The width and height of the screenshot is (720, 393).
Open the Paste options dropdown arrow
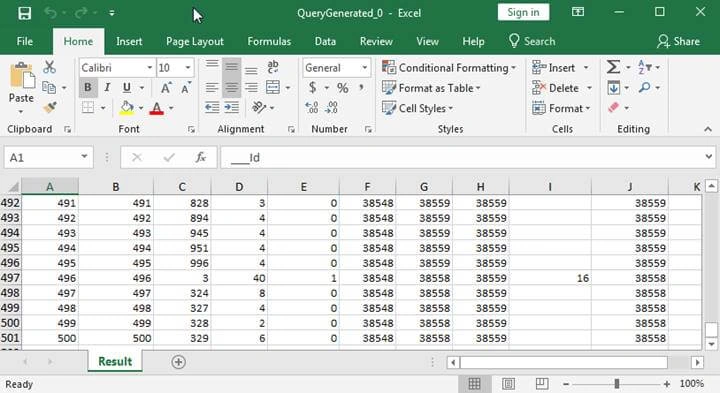click(21, 112)
